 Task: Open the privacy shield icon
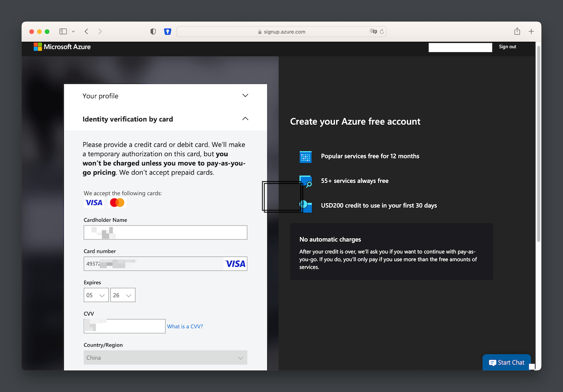tap(153, 31)
